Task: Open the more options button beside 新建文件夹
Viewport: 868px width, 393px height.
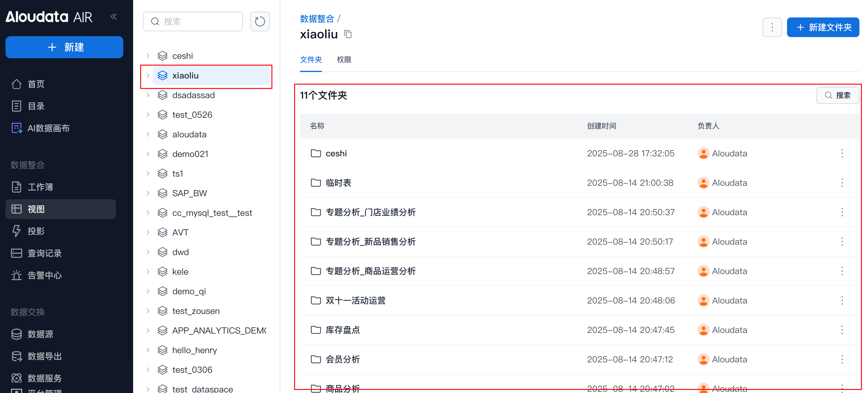Action: pos(772,27)
